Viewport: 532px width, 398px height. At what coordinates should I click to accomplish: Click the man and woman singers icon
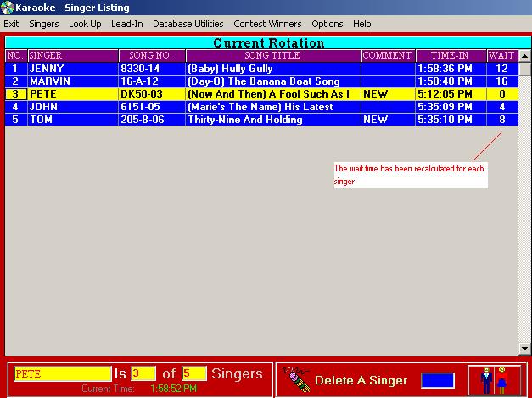pyautogui.click(x=494, y=380)
